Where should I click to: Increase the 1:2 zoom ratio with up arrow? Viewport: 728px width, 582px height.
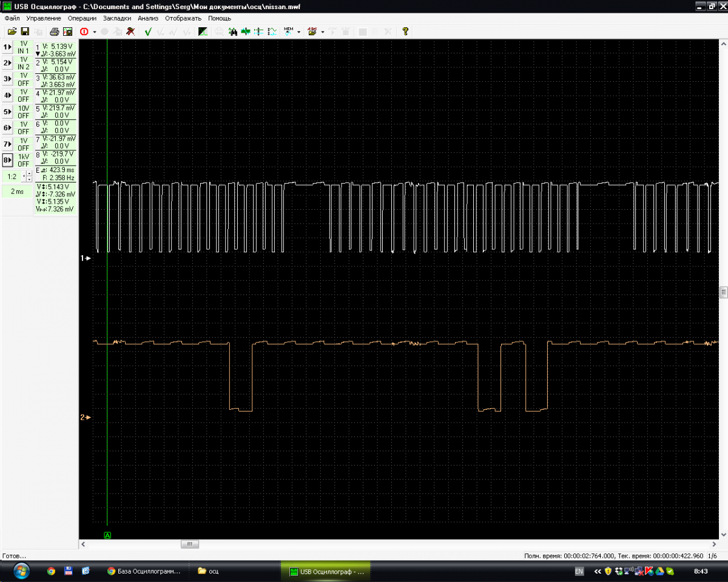pos(28,173)
